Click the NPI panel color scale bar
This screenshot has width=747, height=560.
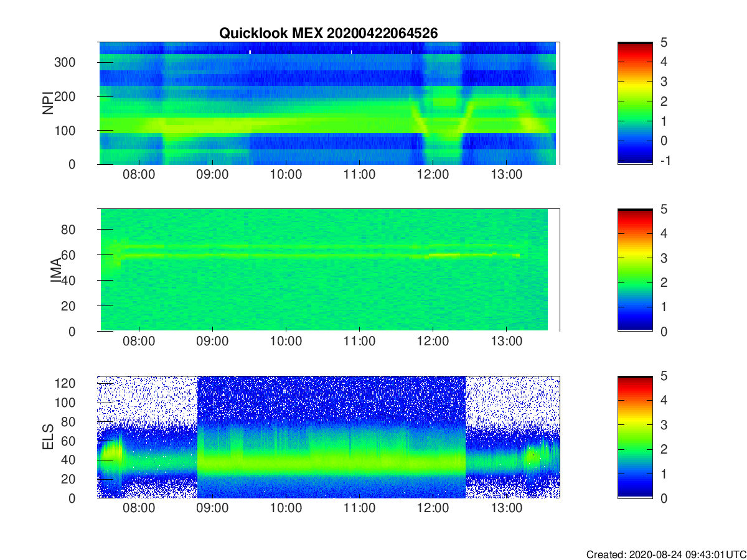635,103
